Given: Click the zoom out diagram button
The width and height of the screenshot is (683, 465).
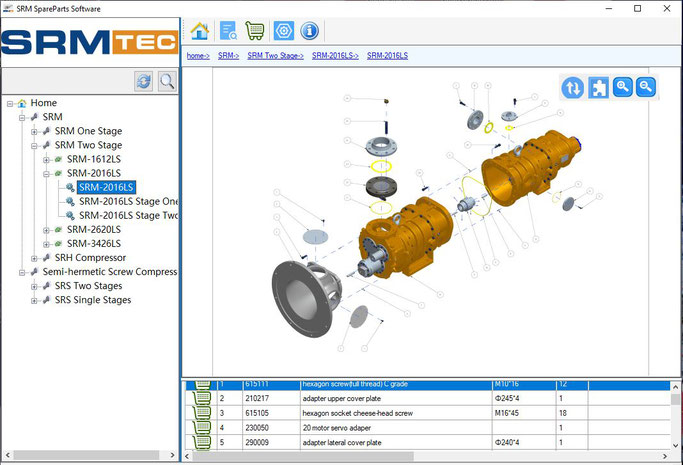Looking at the screenshot, I should pos(646,87).
